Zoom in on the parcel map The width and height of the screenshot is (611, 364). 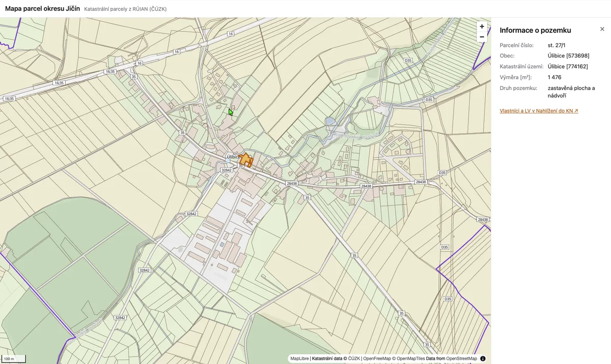click(x=482, y=26)
